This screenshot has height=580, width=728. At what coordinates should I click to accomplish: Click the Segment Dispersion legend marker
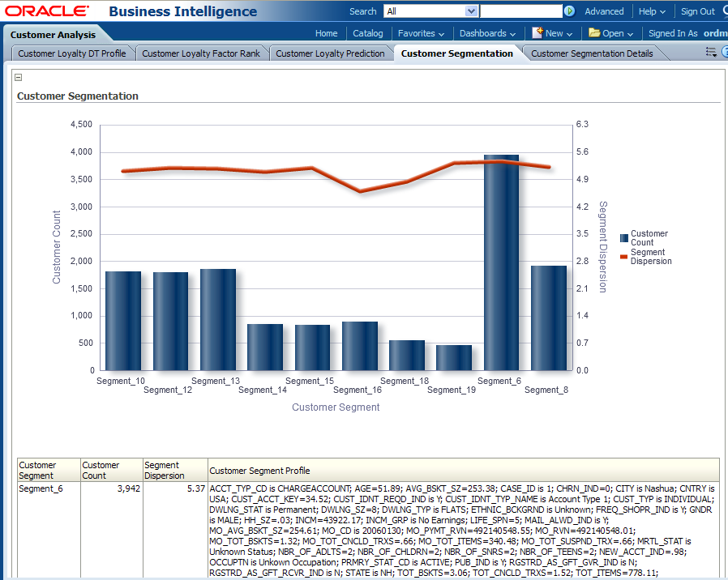click(x=623, y=257)
